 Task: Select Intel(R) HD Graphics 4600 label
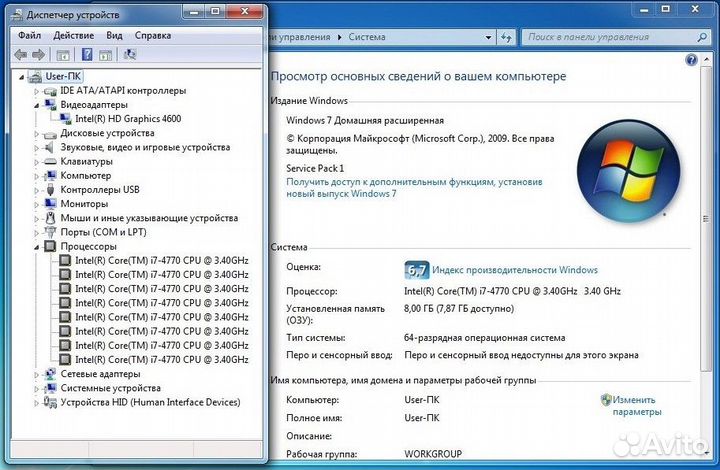[x=128, y=119]
